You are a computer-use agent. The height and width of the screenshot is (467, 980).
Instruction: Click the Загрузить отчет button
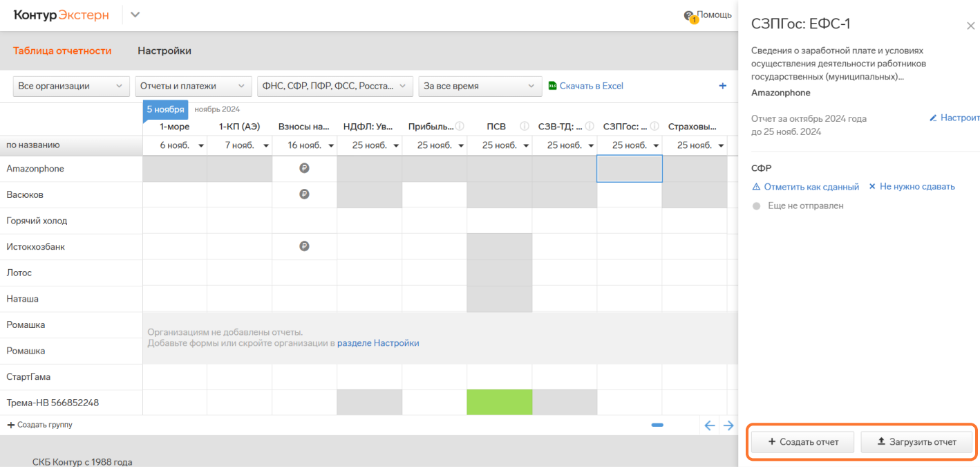coord(916,441)
